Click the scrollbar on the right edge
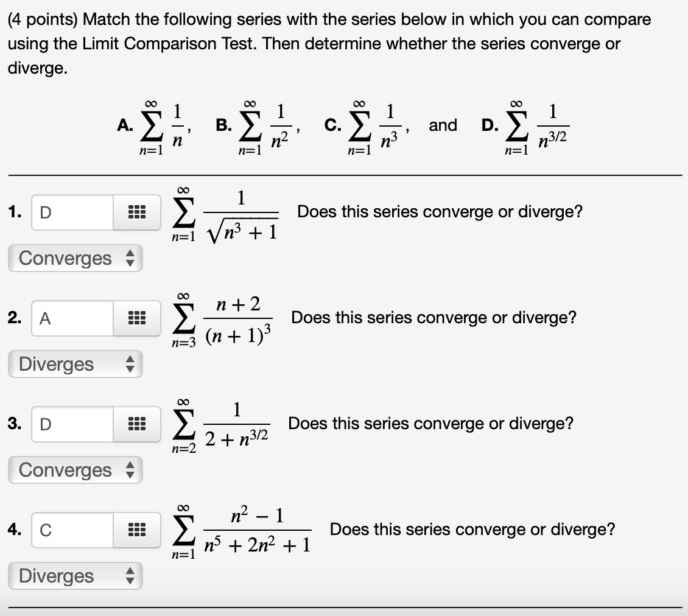688x616 pixels. pyautogui.click(x=684, y=304)
